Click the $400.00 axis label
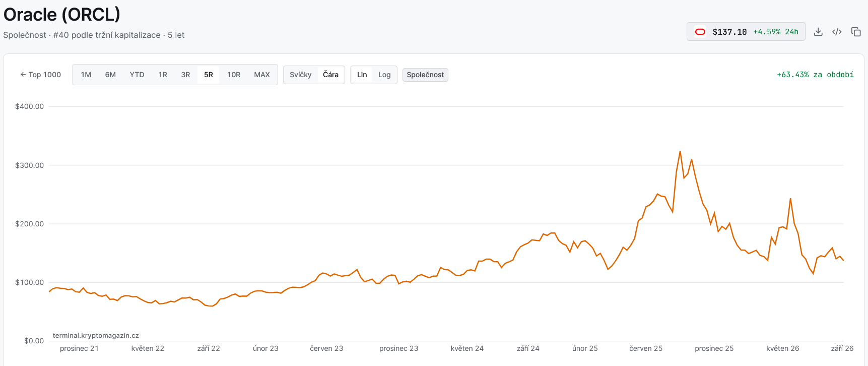 pos(29,106)
